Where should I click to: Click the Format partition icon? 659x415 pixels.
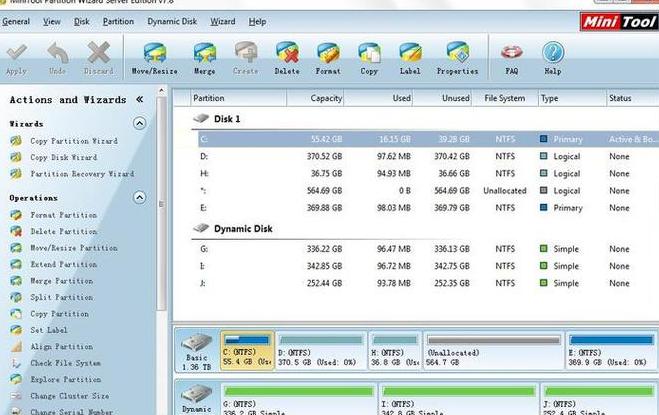(x=328, y=58)
